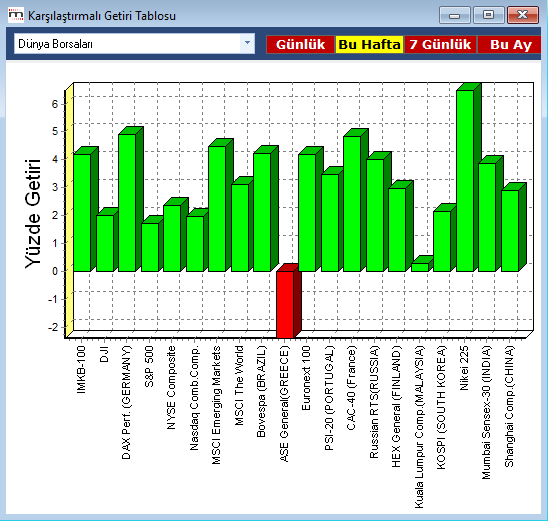Click the Nasdaq Comb.Comp. bar
Image resolution: width=548 pixels, height=521 pixels.
tap(195, 244)
